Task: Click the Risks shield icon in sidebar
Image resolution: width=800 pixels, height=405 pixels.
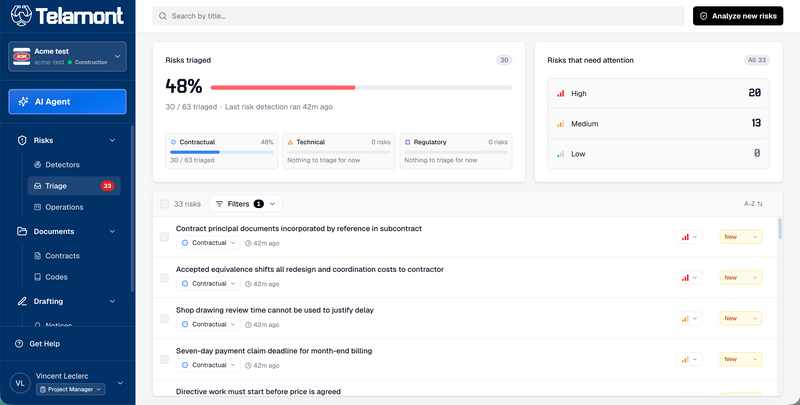Action: click(x=22, y=140)
